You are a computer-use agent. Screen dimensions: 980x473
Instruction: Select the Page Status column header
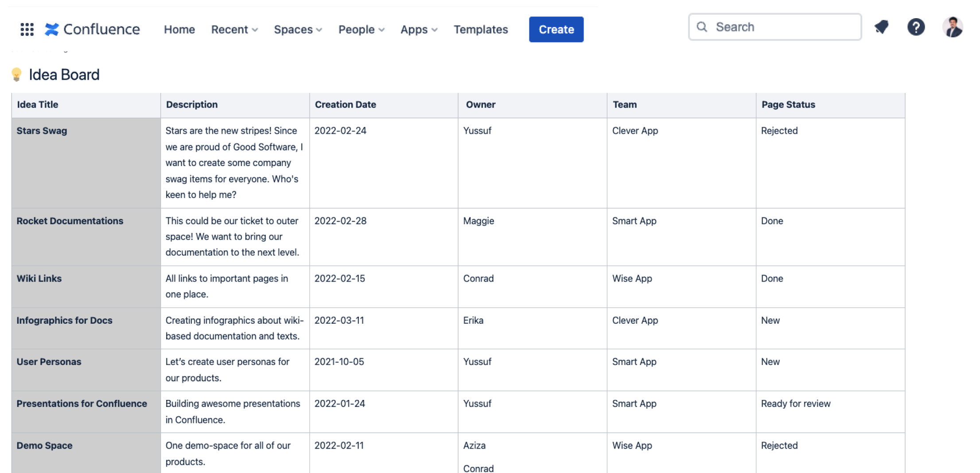coord(788,105)
